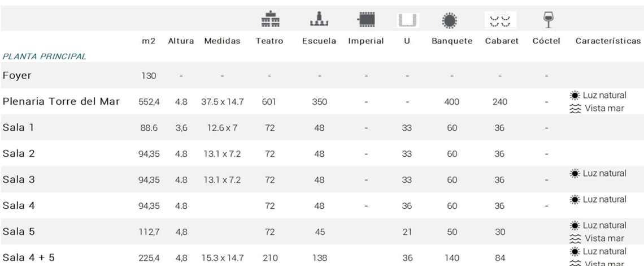Screen dimensions: 644x266
Task: Click the Luz natural sun icon for Sala 3
Action: [575, 173]
